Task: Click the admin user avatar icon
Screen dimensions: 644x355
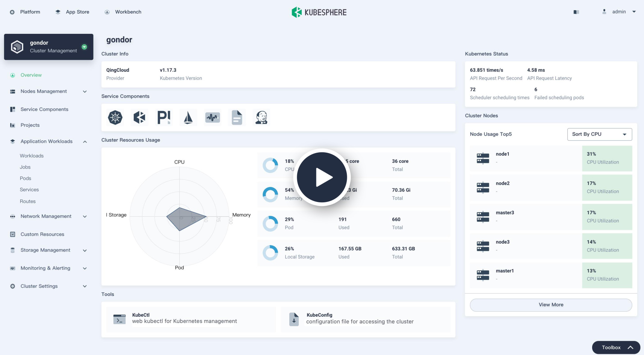Action: tap(604, 12)
